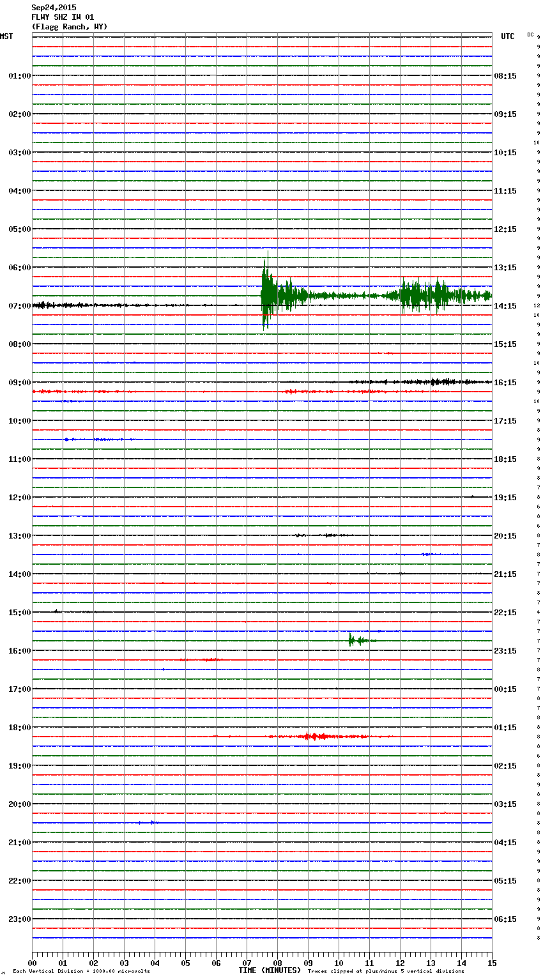Click the 12:15 UTC time label

(505, 229)
